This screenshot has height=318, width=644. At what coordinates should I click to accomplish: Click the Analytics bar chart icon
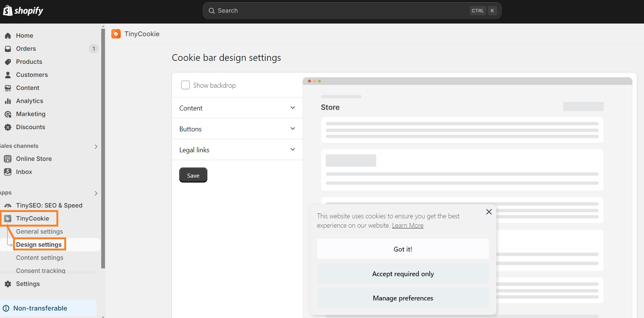point(8,101)
